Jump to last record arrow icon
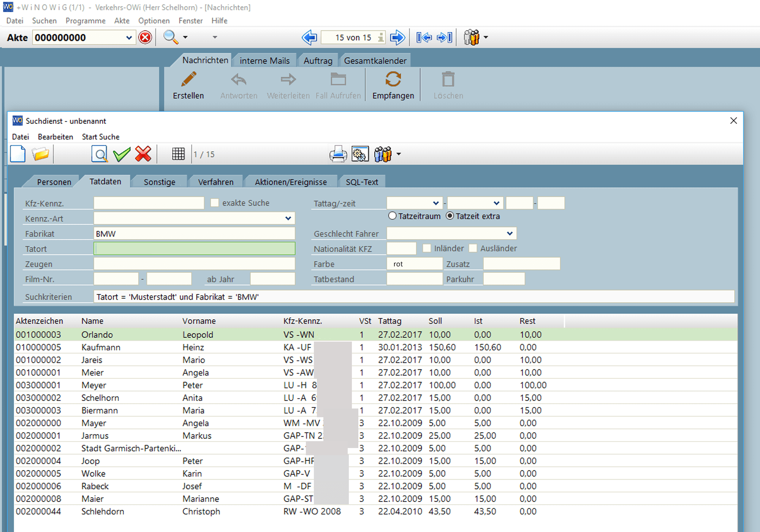This screenshot has height=532, width=760. pyautogui.click(x=444, y=38)
